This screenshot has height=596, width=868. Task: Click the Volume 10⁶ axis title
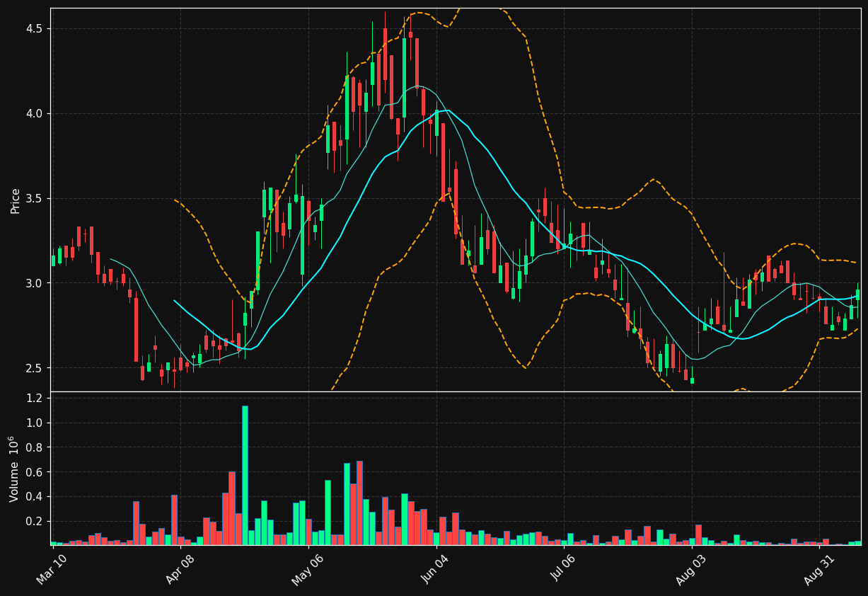pos(14,469)
